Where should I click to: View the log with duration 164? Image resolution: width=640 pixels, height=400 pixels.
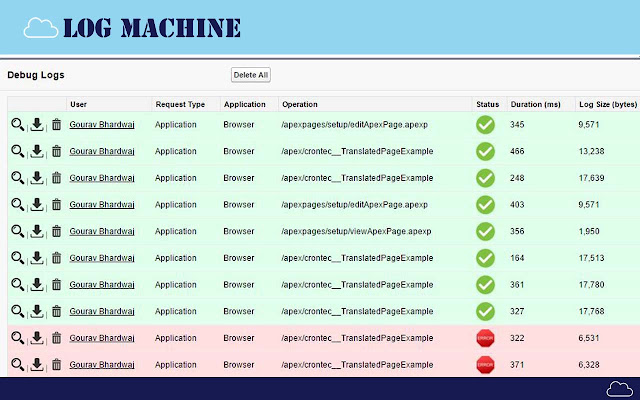point(18,258)
